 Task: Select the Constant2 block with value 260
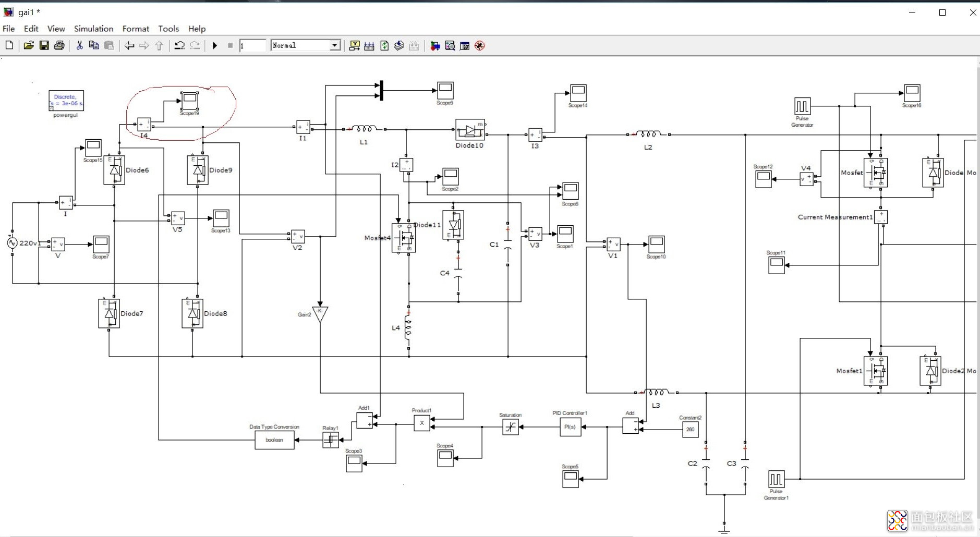691,429
